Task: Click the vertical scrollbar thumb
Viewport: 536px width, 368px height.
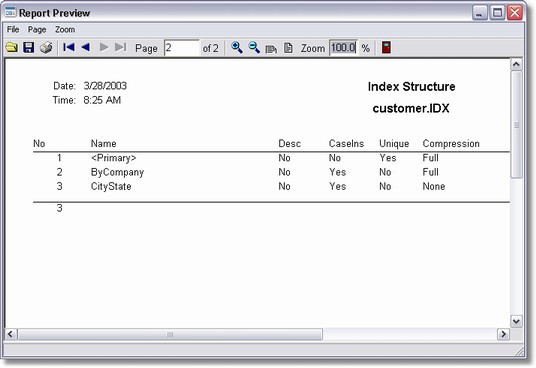Action: (517, 124)
